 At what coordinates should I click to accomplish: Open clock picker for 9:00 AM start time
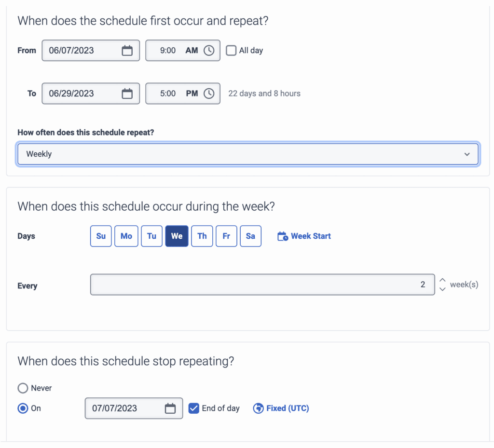point(208,51)
